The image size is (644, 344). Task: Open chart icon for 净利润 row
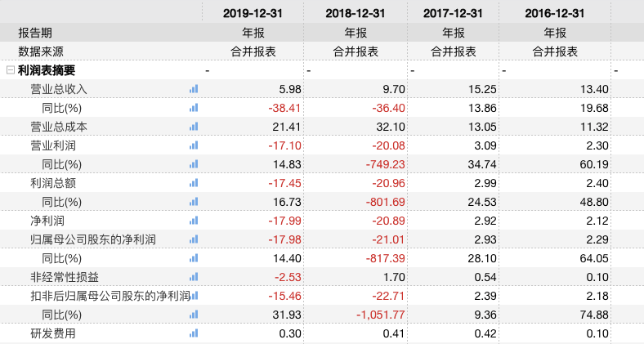click(194, 221)
